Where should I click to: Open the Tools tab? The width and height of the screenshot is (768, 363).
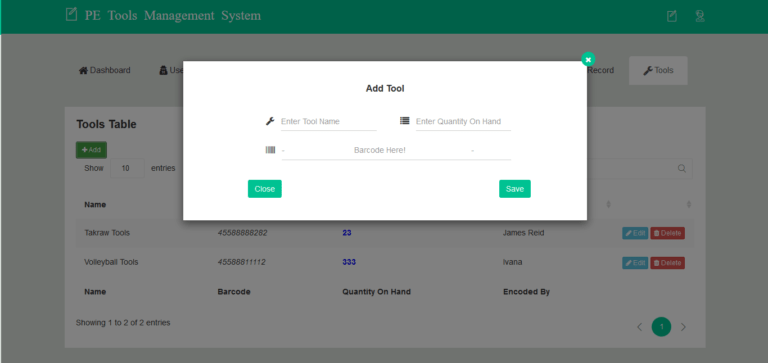click(x=658, y=71)
